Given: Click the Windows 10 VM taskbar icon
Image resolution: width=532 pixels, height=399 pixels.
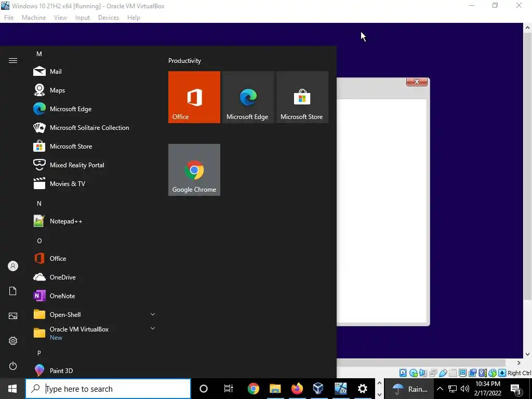Looking at the screenshot, I should tap(340, 389).
